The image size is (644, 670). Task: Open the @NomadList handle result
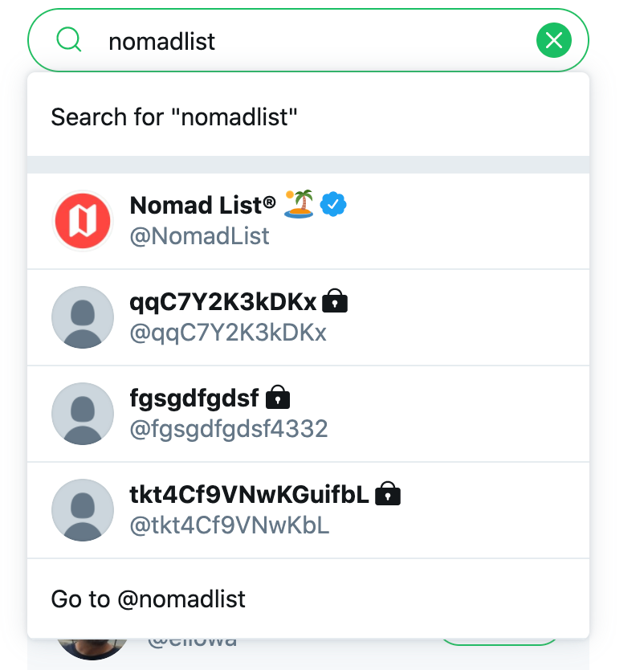click(200, 236)
